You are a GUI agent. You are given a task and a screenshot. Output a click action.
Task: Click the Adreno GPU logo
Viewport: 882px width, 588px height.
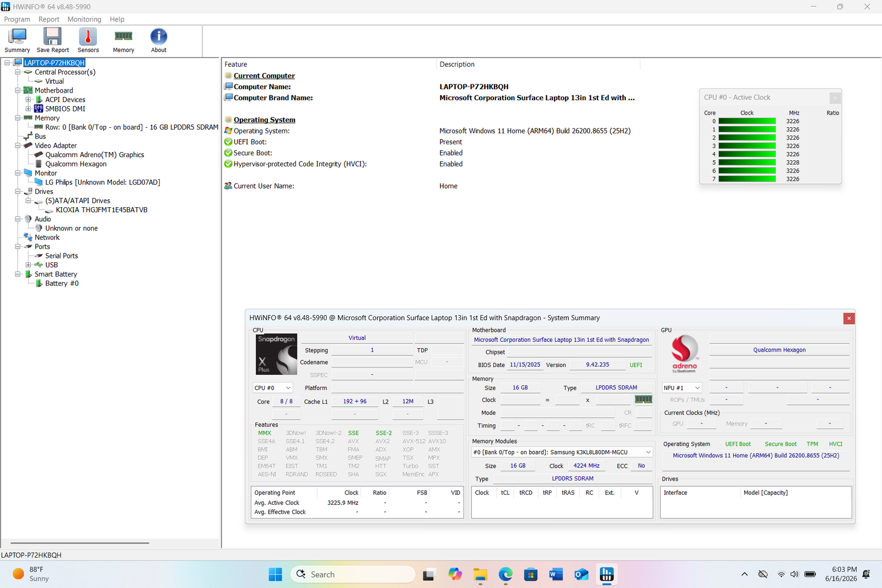tap(685, 354)
